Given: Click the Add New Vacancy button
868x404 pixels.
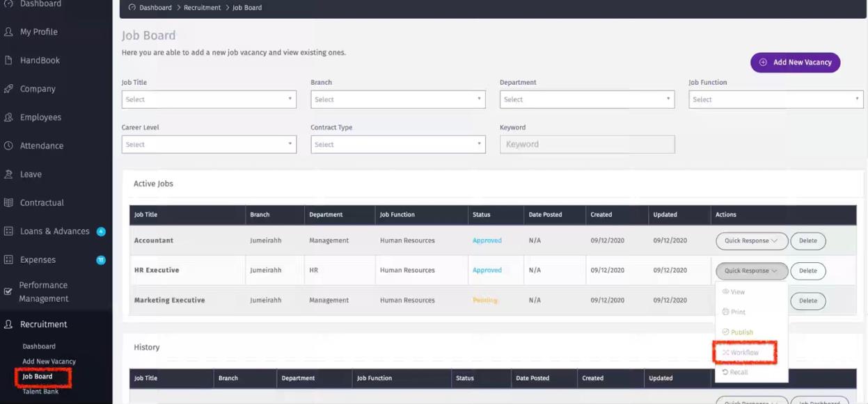Looking at the screenshot, I should point(795,63).
